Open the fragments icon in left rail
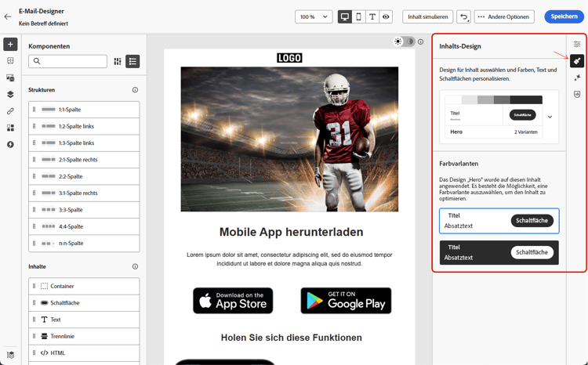The height and width of the screenshot is (365, 588). (x=10, y=128)
